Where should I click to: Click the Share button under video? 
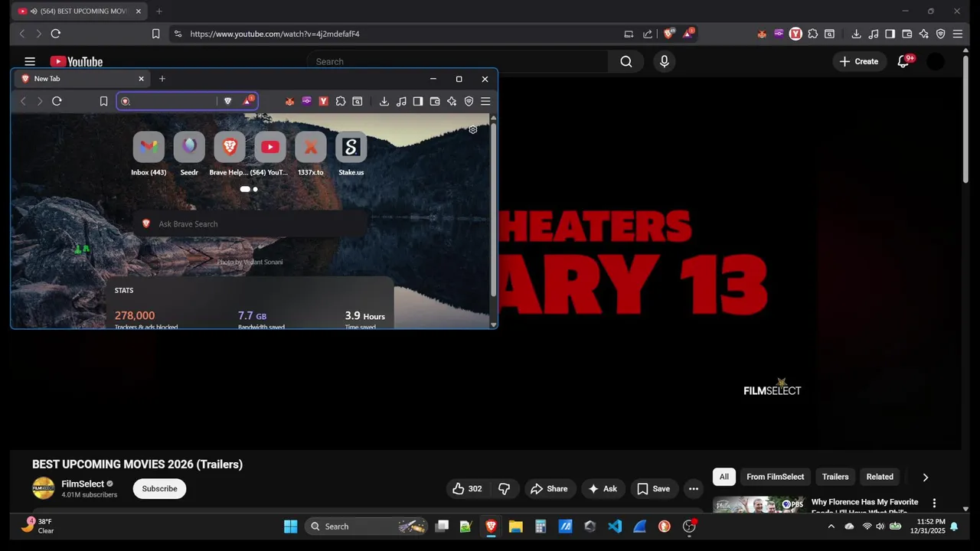[x=549, y=489]
